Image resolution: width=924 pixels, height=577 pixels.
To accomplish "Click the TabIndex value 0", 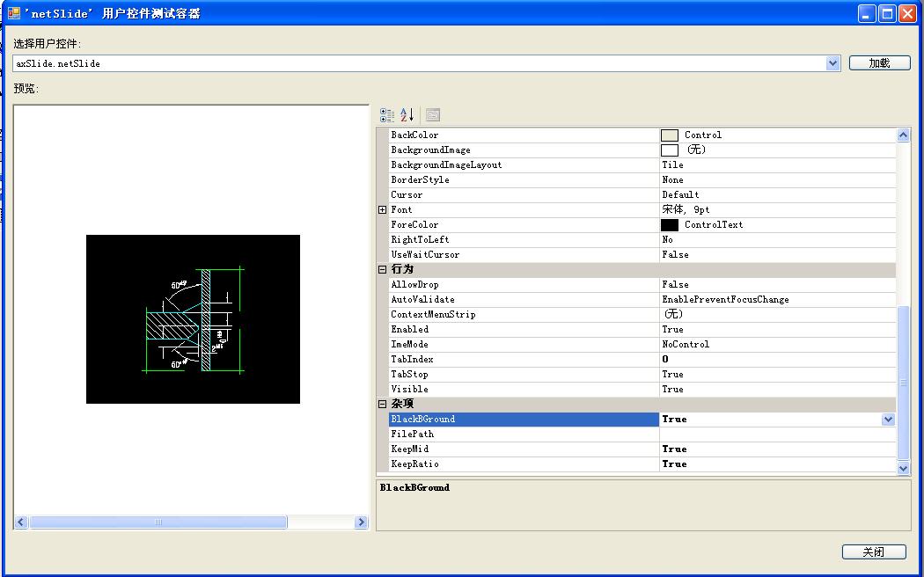I will [x=664, y=359].
